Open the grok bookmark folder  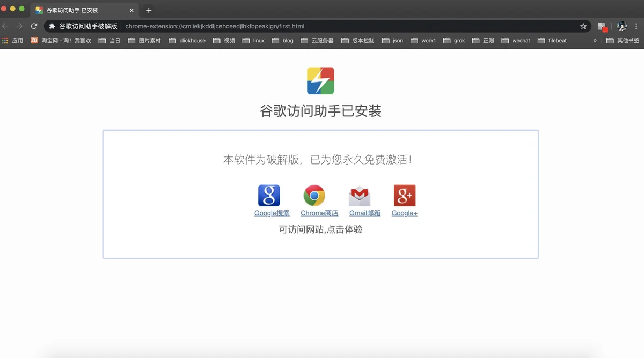(x=454, y=41)
